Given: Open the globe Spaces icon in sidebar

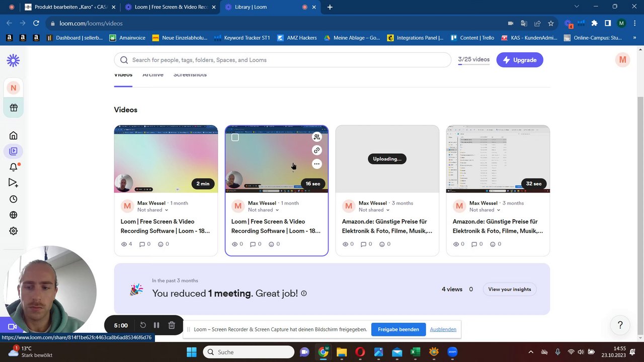Looking at the screenshot, I should click(14, 215).
